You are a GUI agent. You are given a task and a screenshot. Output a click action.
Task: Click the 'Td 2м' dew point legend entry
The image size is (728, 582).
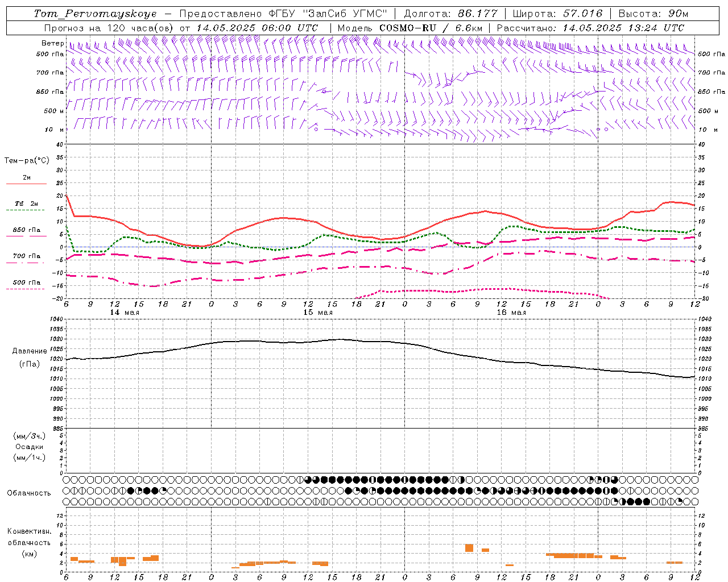27,203
